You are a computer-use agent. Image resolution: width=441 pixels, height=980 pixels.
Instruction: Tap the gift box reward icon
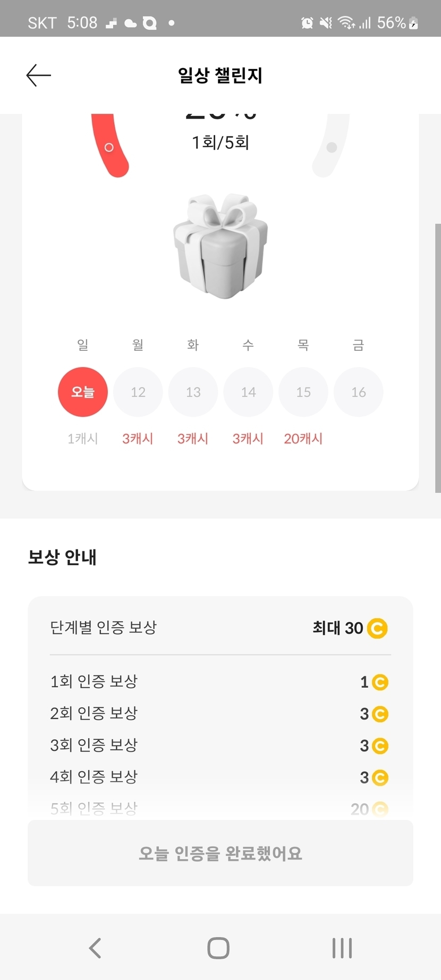pos(220,246)
